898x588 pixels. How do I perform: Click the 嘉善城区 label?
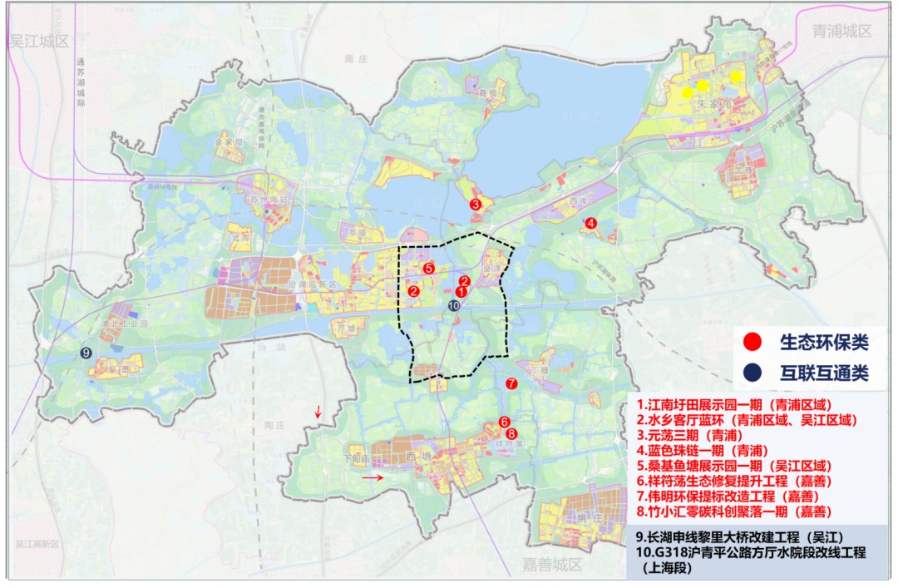click(551, 565)
